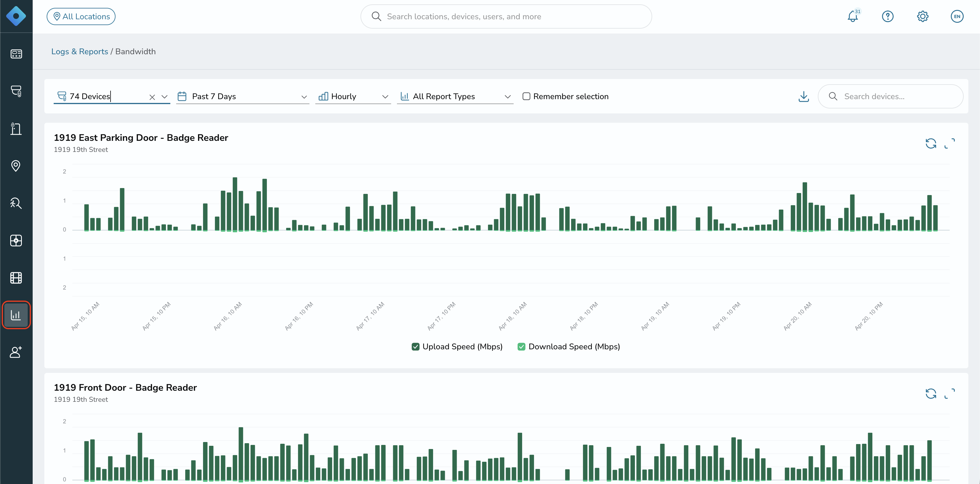This screenshot has width=980, height=484.
Task: Open the help question mark icon
Action: coord(888,16)
